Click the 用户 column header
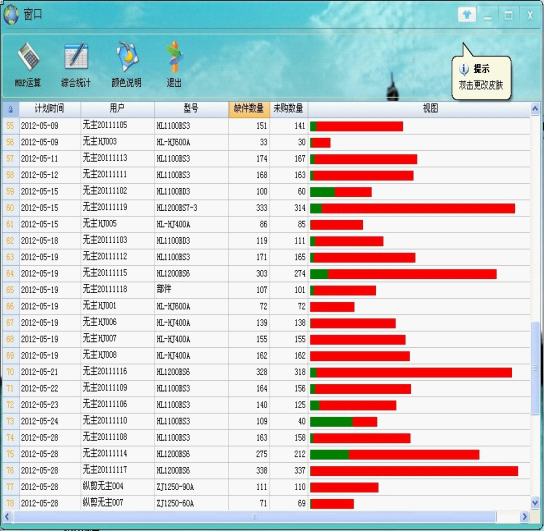This screenshot has width=544, height=531. pos(117,109)
